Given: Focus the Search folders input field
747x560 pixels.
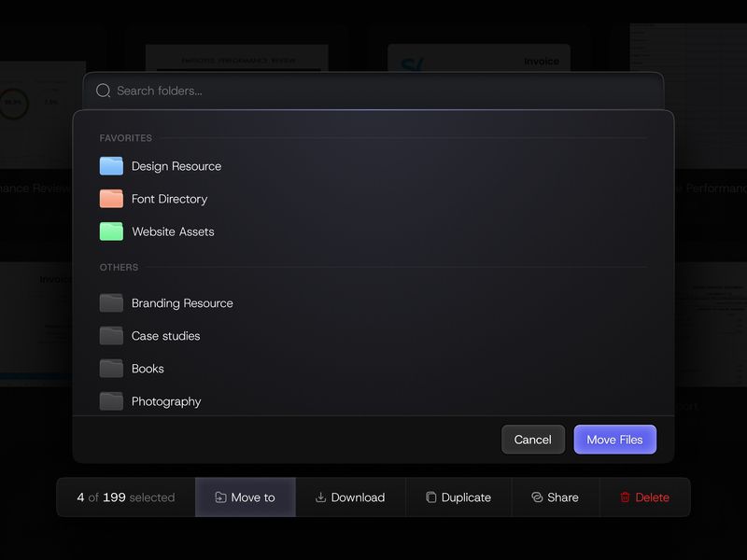Looking at the screenshot, I should tap(373, 91).
